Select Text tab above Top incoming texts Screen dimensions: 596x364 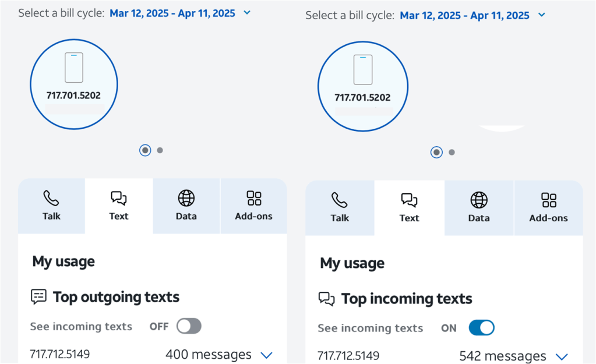point(409,207)
